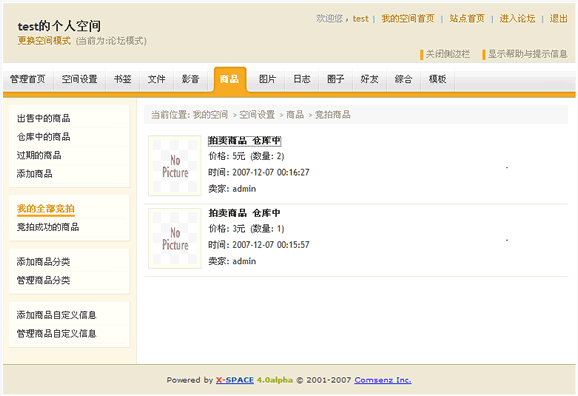Select 过期的商品 in sidebar
Screen dimensions: 578x396
point(39,155)
